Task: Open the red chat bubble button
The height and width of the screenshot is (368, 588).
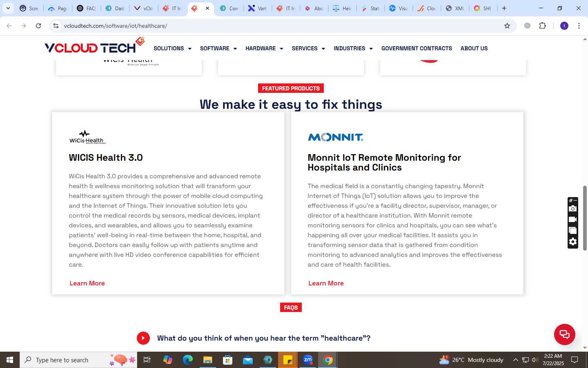Action: [x=565, y=334]
